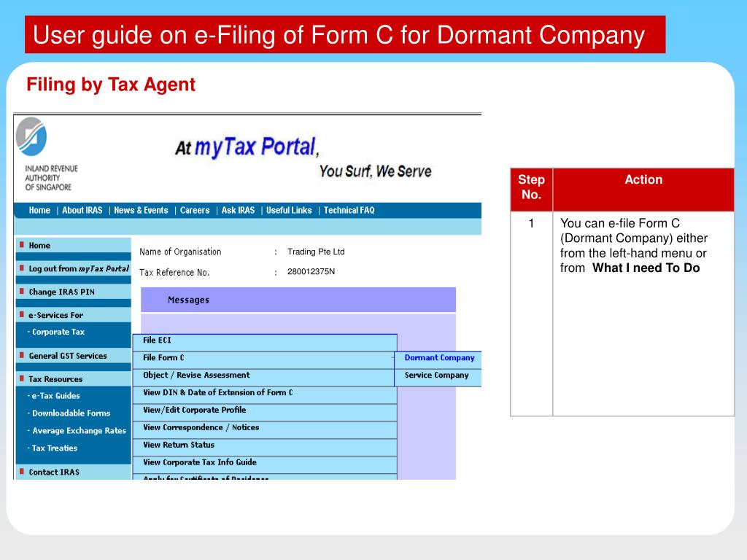Choose Service Company from submenu
The image size is (747, 560).
point(438,378)
